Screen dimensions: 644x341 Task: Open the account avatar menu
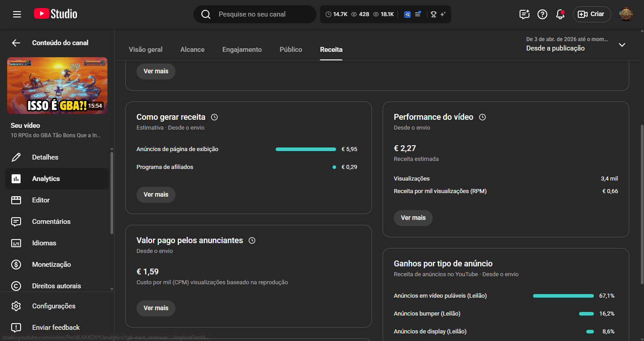626,14
